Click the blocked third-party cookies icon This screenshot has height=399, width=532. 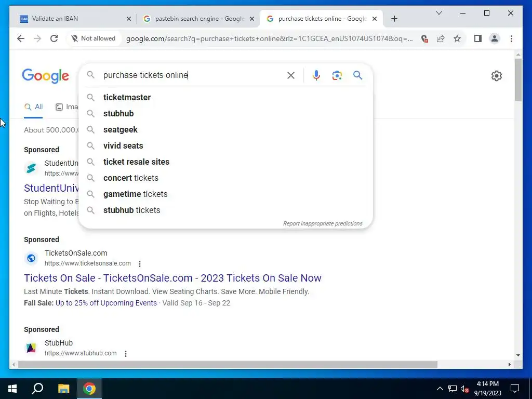(x=424, y=38)
